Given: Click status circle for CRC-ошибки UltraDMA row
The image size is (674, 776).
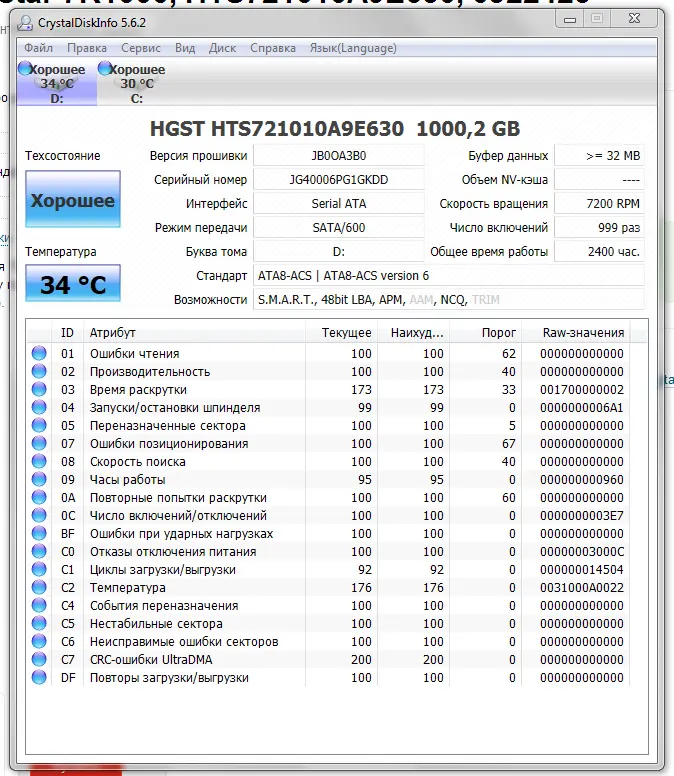Looking at the screenshot, I should point(39,659).
